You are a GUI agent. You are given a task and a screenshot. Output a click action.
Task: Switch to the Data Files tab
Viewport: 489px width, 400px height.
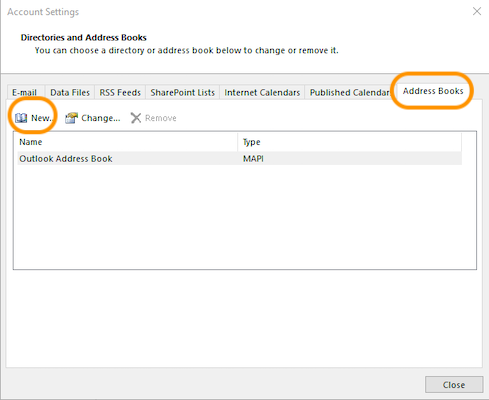pyautogui.click(x=70, y=92)
